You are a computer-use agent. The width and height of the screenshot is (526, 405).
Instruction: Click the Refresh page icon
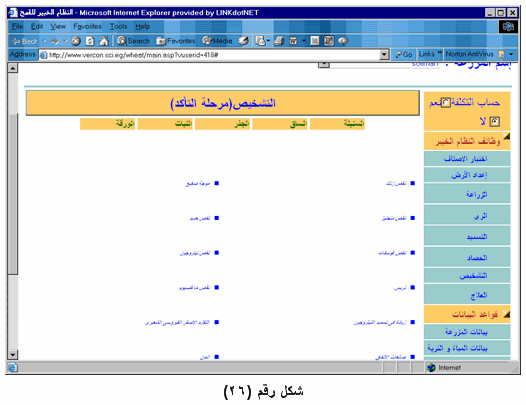pyautogui.click(x=90, y=41)
